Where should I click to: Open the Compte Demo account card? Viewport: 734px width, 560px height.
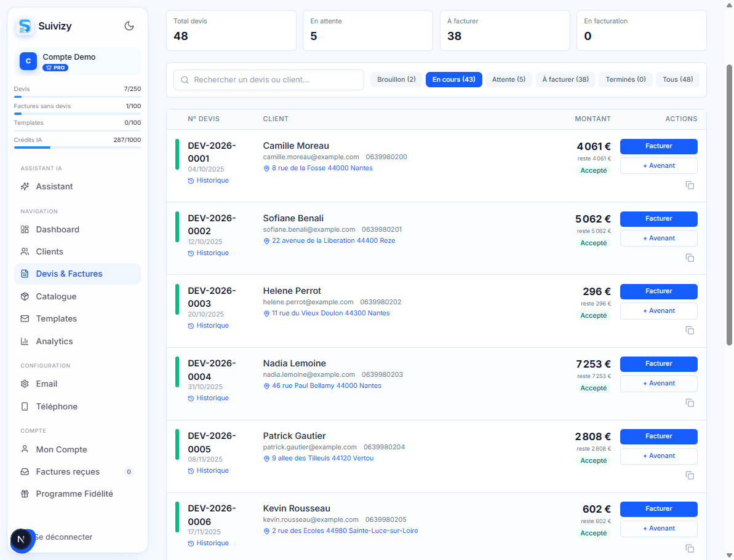pyautogui.click(x=78, y=61)
